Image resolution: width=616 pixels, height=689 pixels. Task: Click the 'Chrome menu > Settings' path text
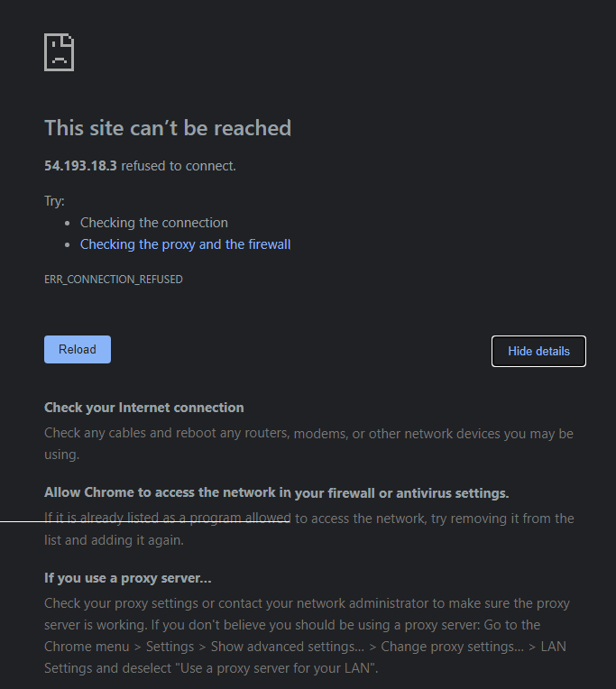pyautogui.click(x=119, y=647)
